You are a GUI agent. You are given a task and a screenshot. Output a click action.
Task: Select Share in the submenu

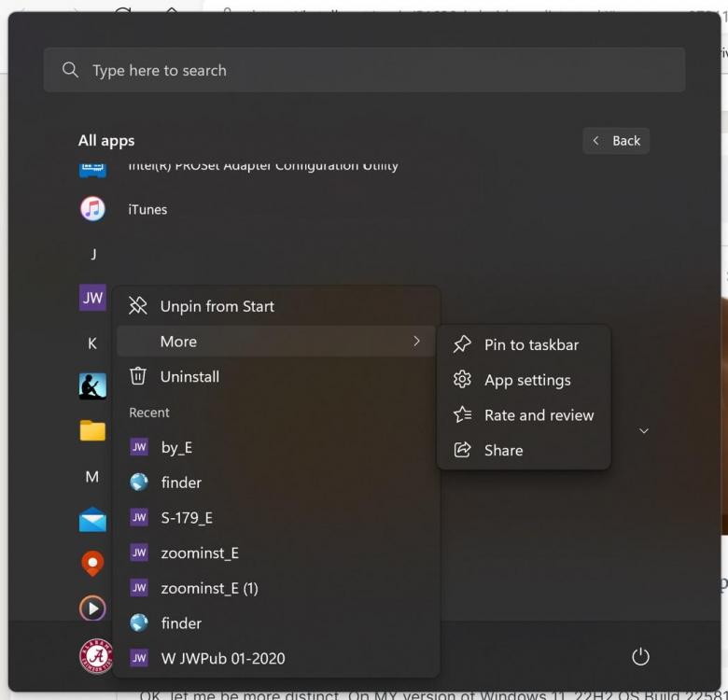[x=524, y=450]
